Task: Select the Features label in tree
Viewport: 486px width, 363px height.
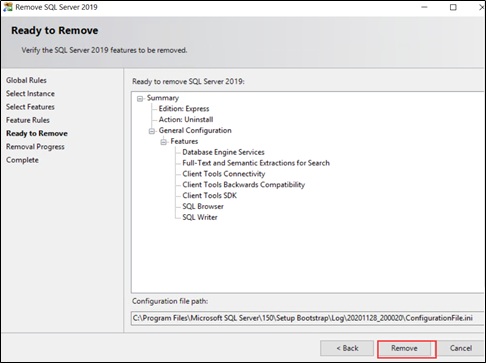Action: (184, 141)
